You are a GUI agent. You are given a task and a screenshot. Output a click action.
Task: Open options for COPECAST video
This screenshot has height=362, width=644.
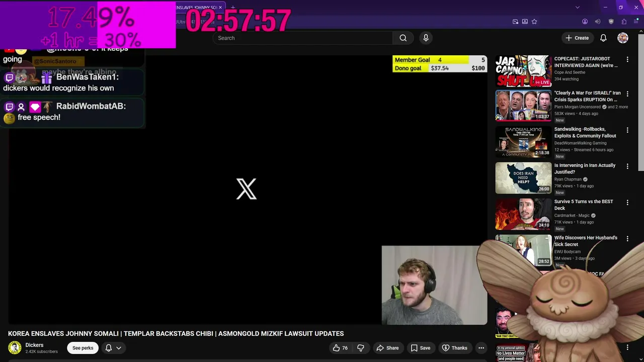click(627, 59)
